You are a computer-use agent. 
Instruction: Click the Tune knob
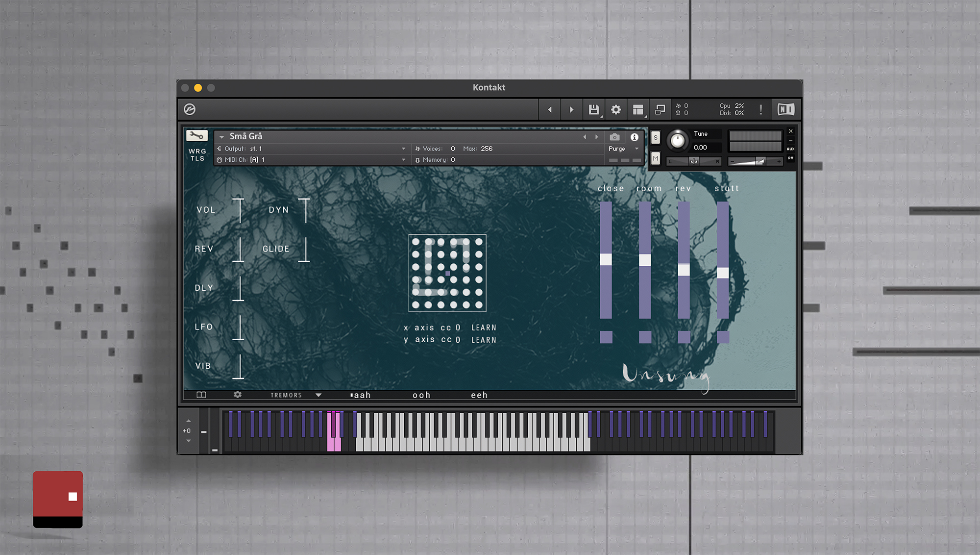click(x=678, y=141)
